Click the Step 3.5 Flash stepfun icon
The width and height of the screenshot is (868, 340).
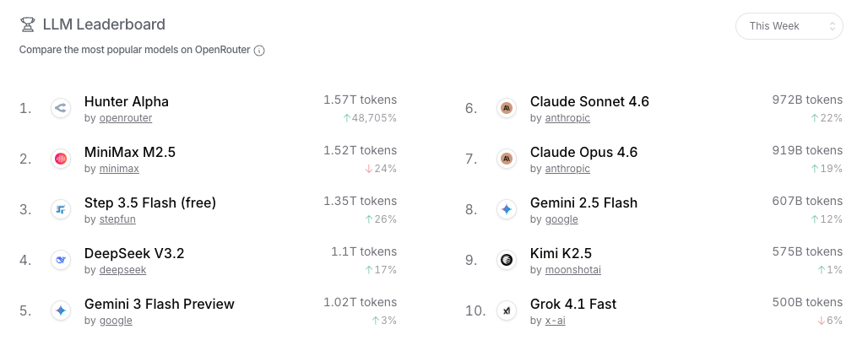(x=60, y=209)
